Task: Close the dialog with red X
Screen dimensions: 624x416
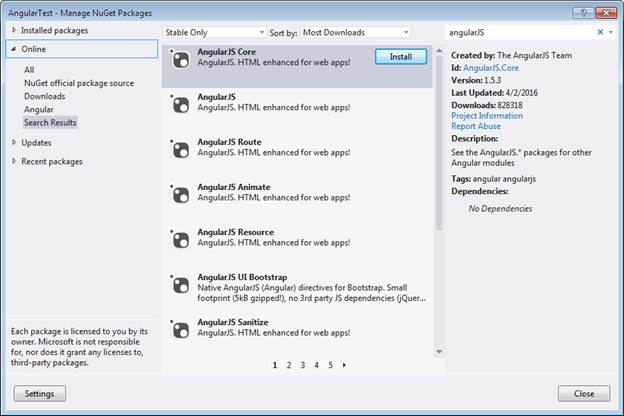Action: click(x=605, y=13)
